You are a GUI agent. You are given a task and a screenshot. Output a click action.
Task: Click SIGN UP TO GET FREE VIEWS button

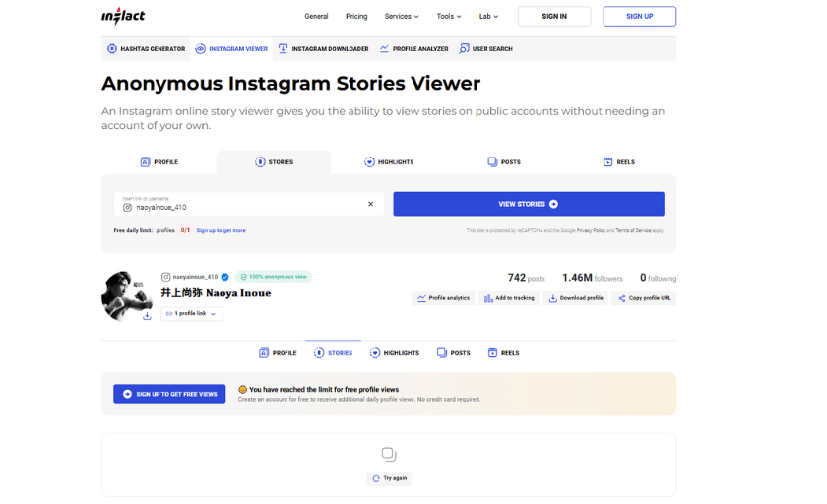click(x=169, y=394)
